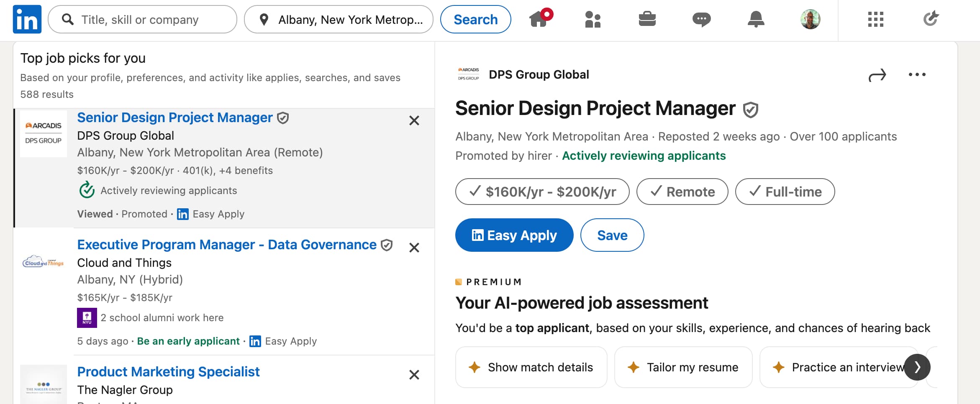Image resolution: width=980 pixels, height=404 pixels.
Task: Click the actively reviewing applicants green icon
Action: coord(87,190)
